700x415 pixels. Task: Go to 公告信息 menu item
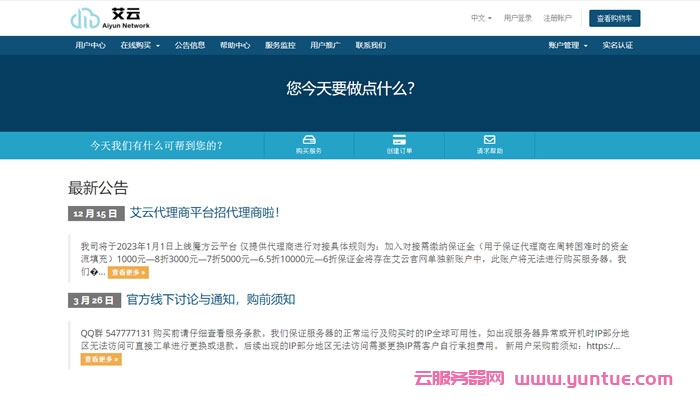coord(190,45)
